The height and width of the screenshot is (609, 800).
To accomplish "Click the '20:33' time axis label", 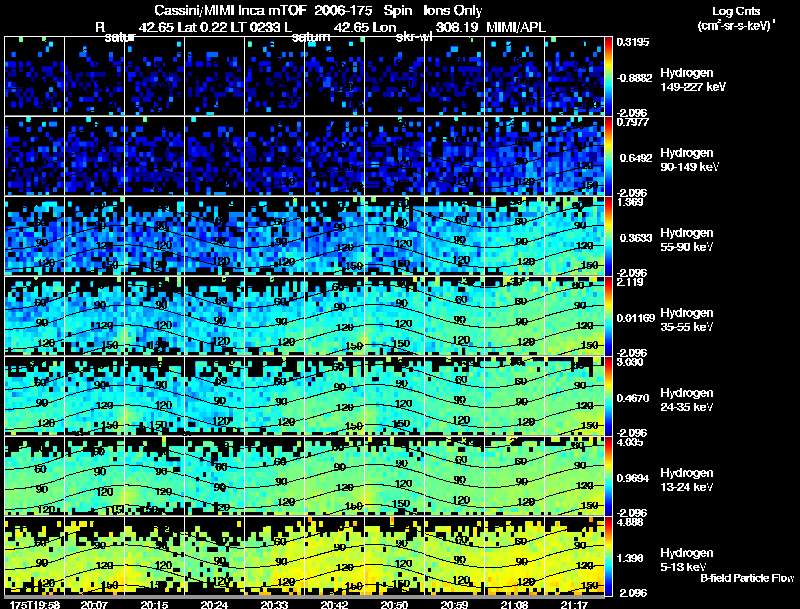I will 274,604.
